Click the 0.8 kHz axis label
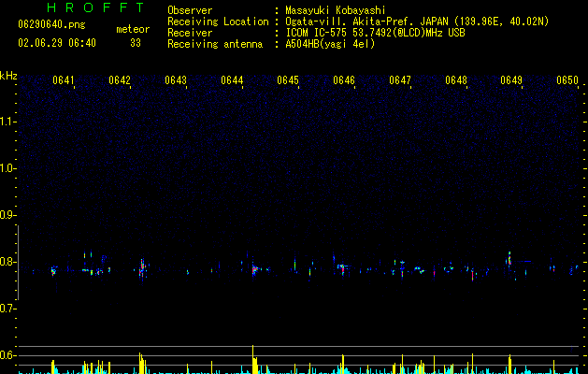588x374 pixels. point(7,262)
